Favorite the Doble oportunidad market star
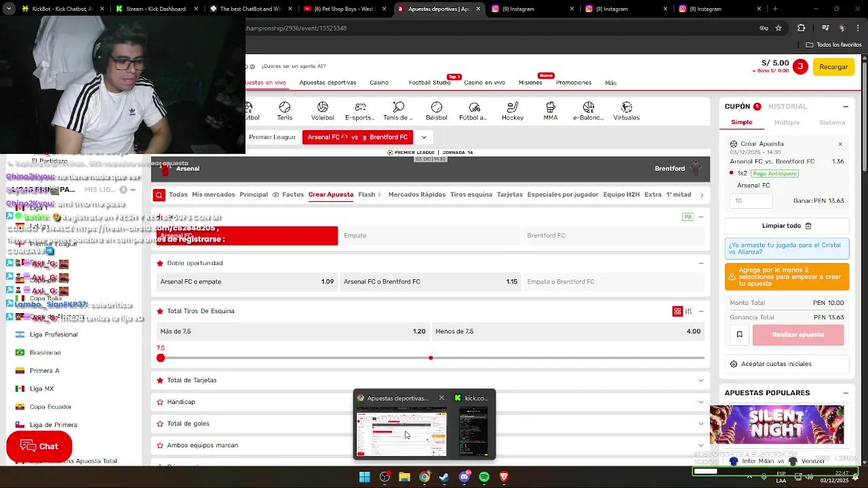Image resolution: width=868 pixels, height=488 pixels. click(160, 263)
